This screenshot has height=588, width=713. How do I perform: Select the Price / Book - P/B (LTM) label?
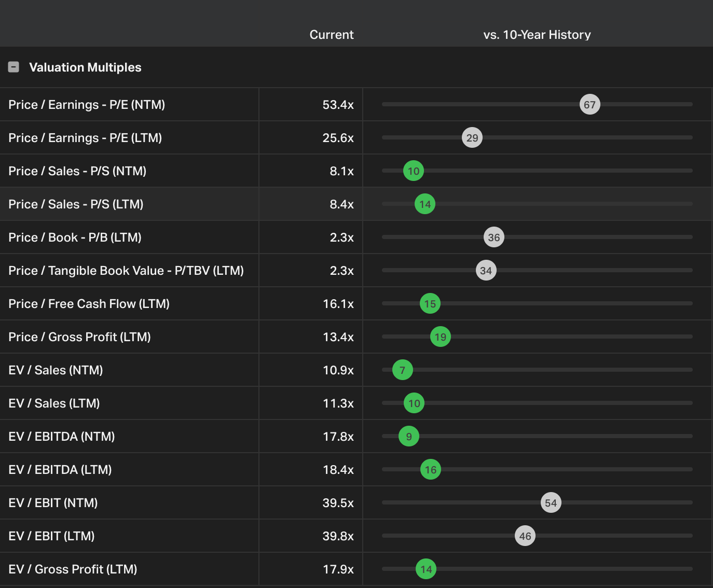pos(75,237)
